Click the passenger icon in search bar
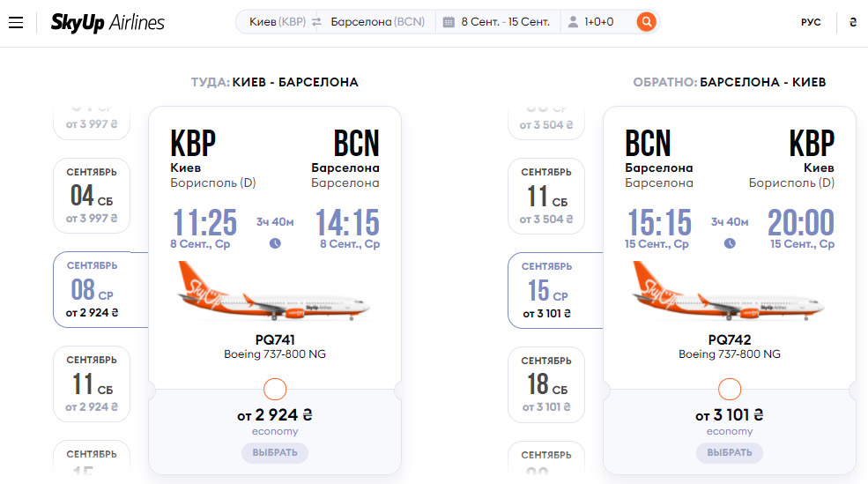 (x=574, y=22)
